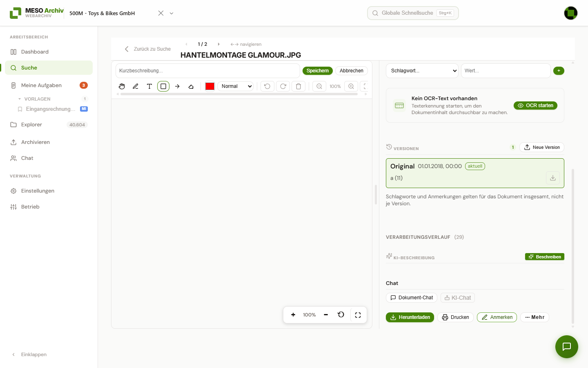Open Chat in sidebar
The image size is (588, 368).
click(x=49, y=158)
